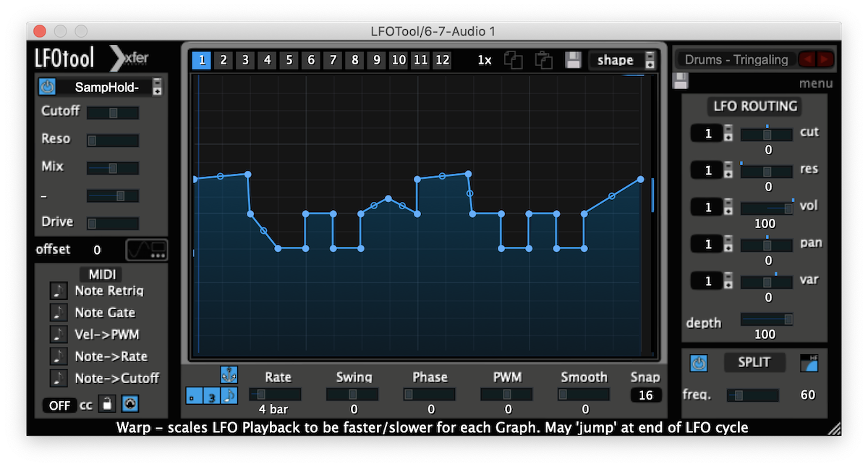Go to the previous preset with the red left arrow
This screenshot has height=467, width=868.
coord(807,59)
